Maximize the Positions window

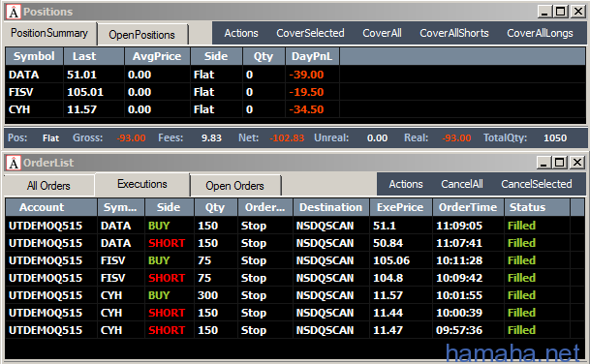click(x=561, y=12)
